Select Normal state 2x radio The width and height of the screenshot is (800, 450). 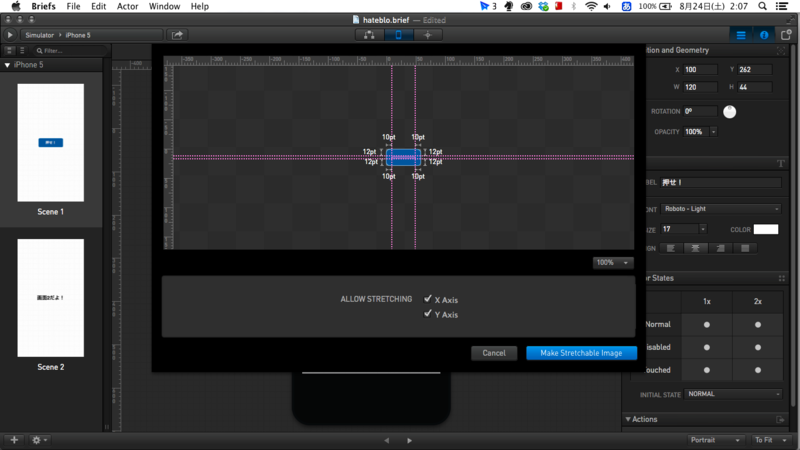pyautogui.click(x=758, y=324)
